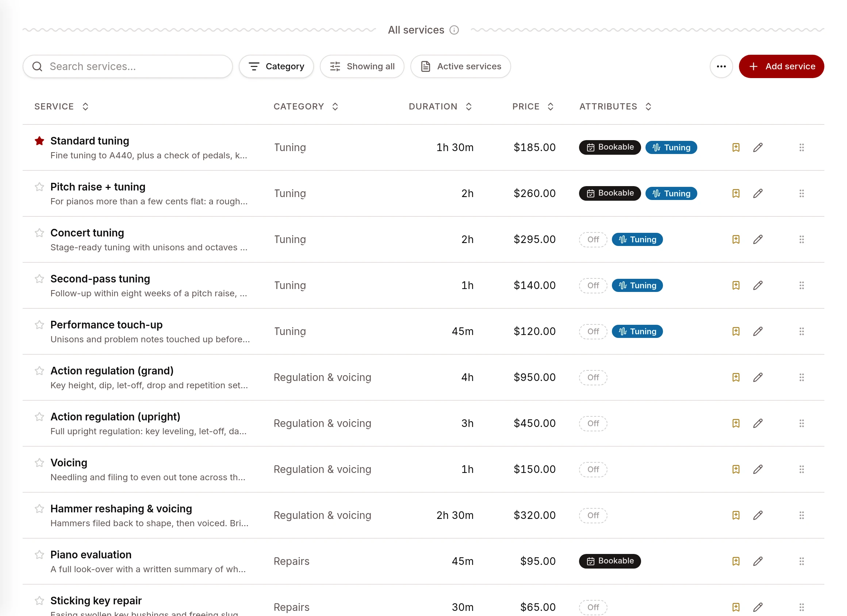Edit Performance touch-up via pencil icon
This screenshot has height=616, width=847.
[758, 331]
